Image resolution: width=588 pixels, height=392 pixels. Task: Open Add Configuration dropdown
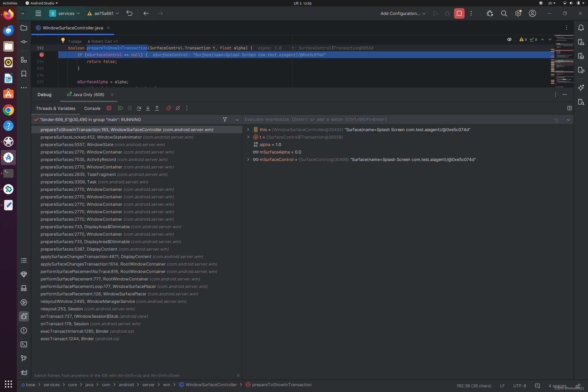coord(403,13)
